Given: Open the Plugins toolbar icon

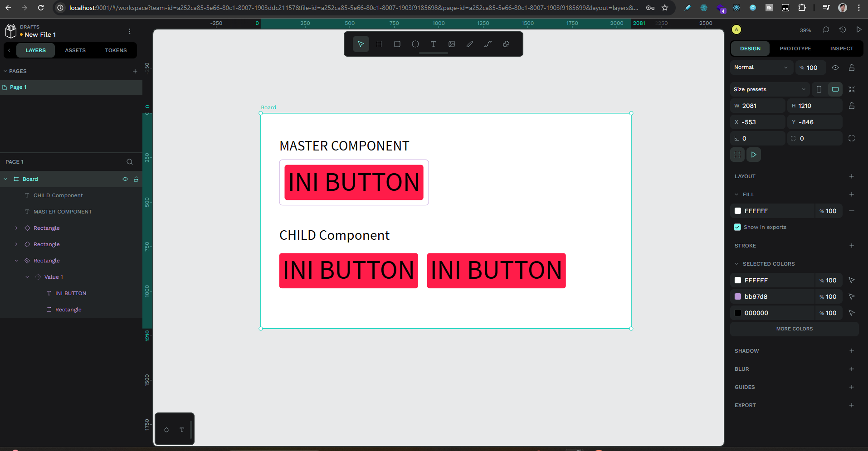Looking at the screenshot, I should point(506,44).
